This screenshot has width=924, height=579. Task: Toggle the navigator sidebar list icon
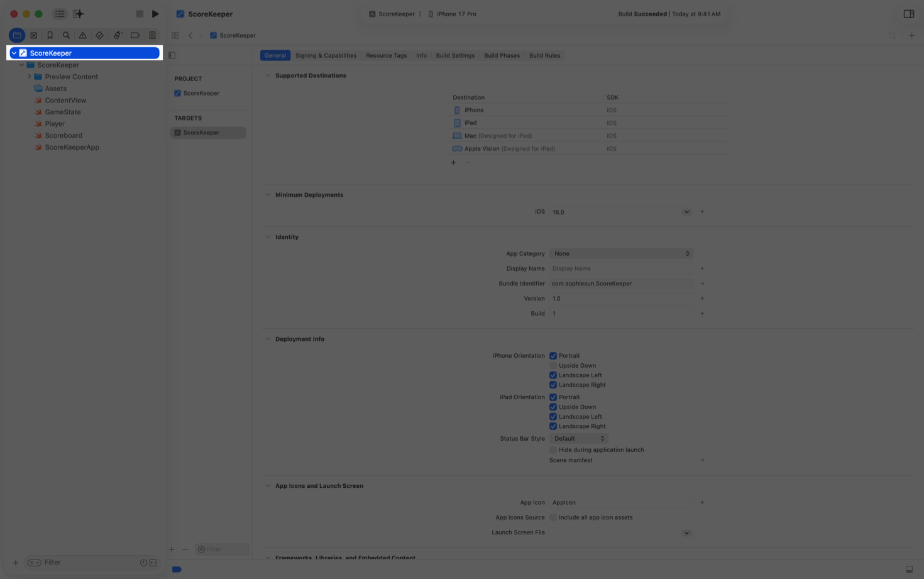[60, 14]
